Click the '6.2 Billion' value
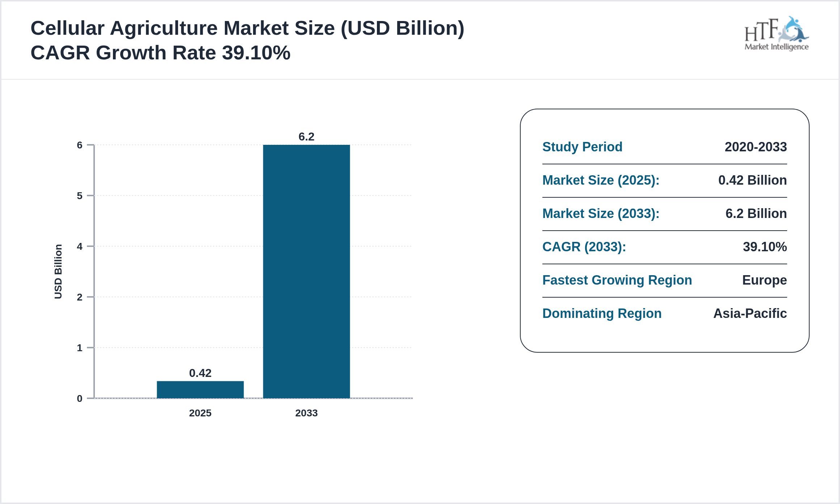The height and width of the screenshot is (504, 840). 756,214
